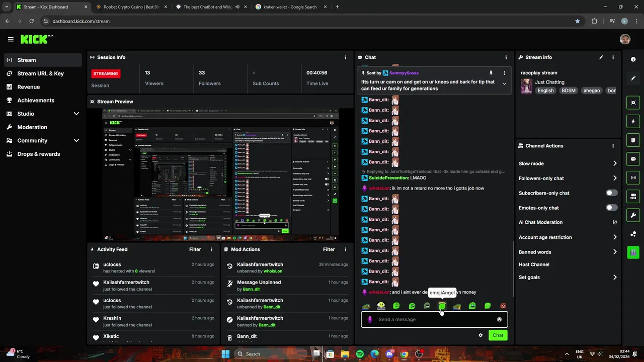This screenshot has height=362, width=644.
Task: Open Mod Actions three-dot menu
Action: coord(345,249)
